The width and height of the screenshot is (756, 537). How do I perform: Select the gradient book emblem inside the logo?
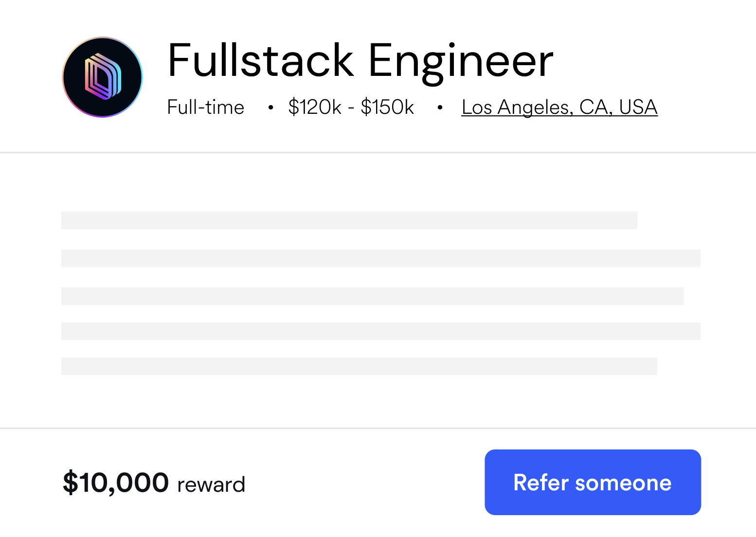tap(102, 77)
